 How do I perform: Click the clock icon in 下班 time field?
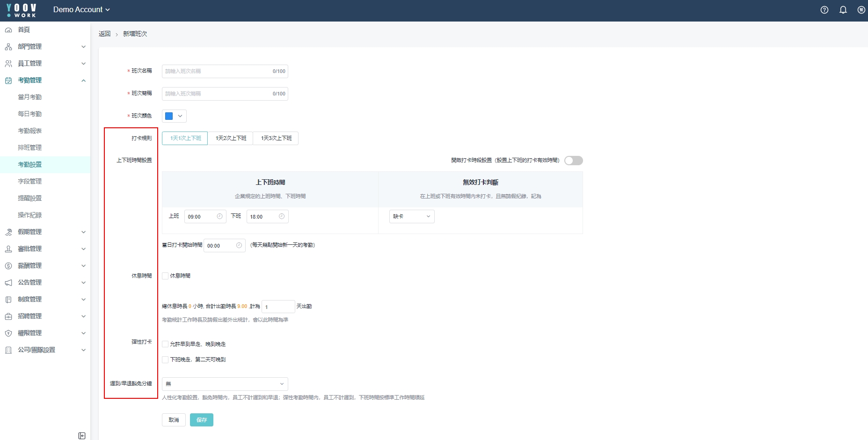point(282,216)
